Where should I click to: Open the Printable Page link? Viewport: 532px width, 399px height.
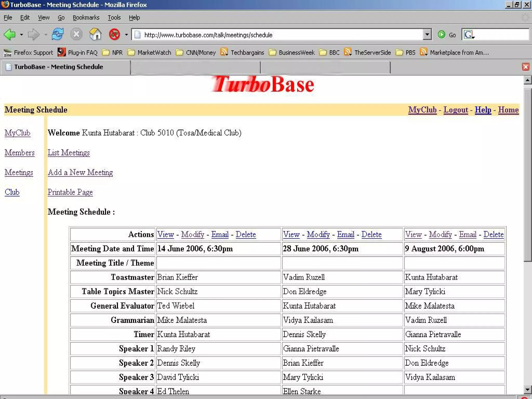(70, 192)
